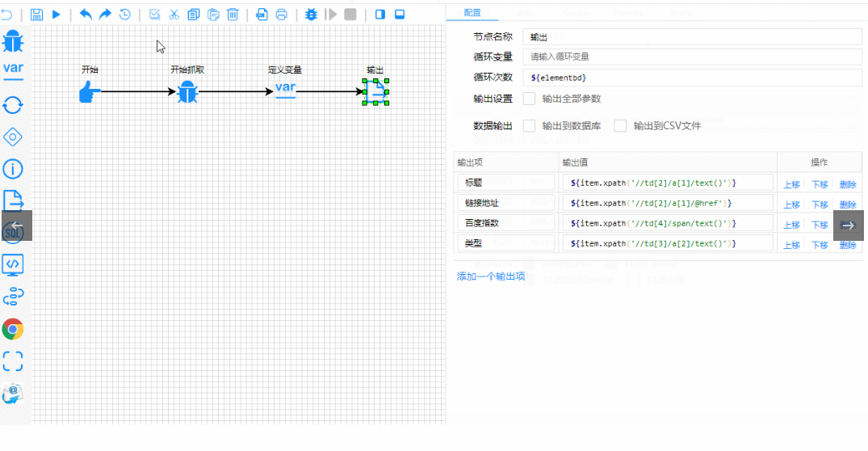Click the 百度指数 row span value field

coord(668,223)
